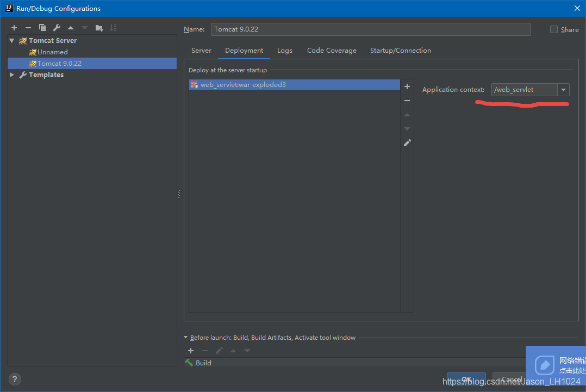Open help via the question mark icon
This screenshot has height=392, width=586.
tap(14, 379)
